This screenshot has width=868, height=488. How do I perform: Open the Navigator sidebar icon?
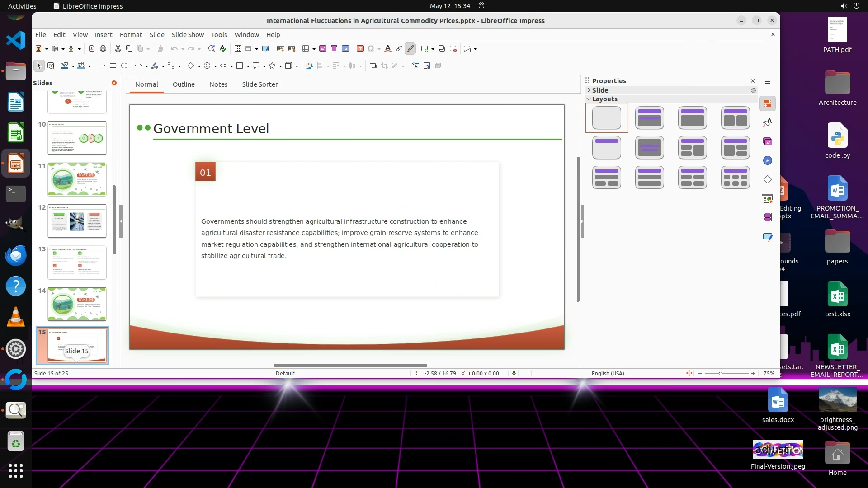click(x=768, y=161)
